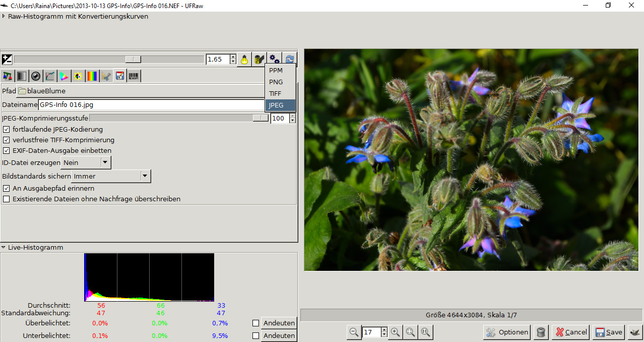This screenshot has height=342, width=644.
Task: Open the grayscale tab icon
Action: (22, 76)
